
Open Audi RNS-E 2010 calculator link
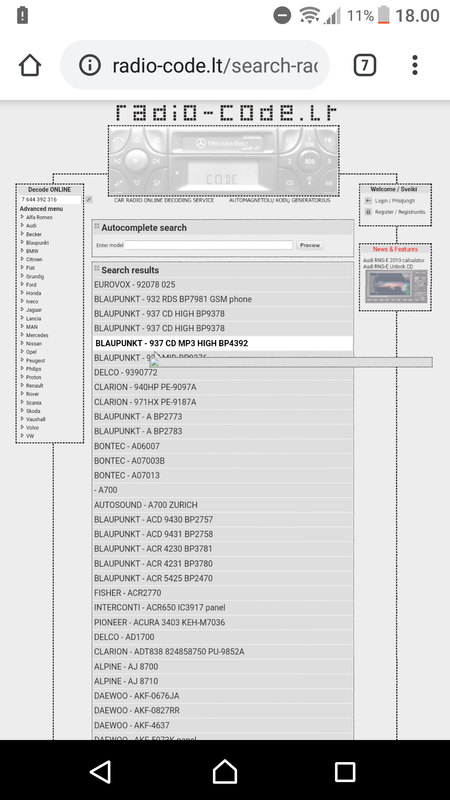[x=394, y=260]
